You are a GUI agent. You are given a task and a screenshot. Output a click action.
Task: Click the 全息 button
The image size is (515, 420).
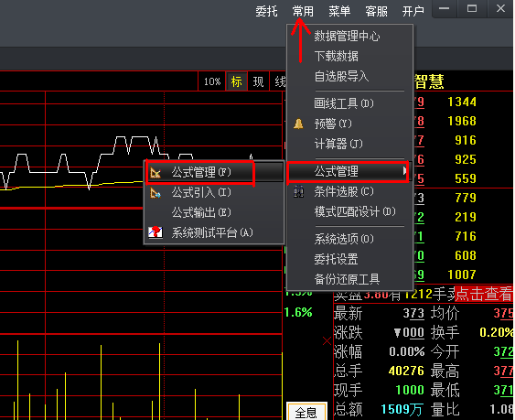pyautogui.click(x=306, y=412)
